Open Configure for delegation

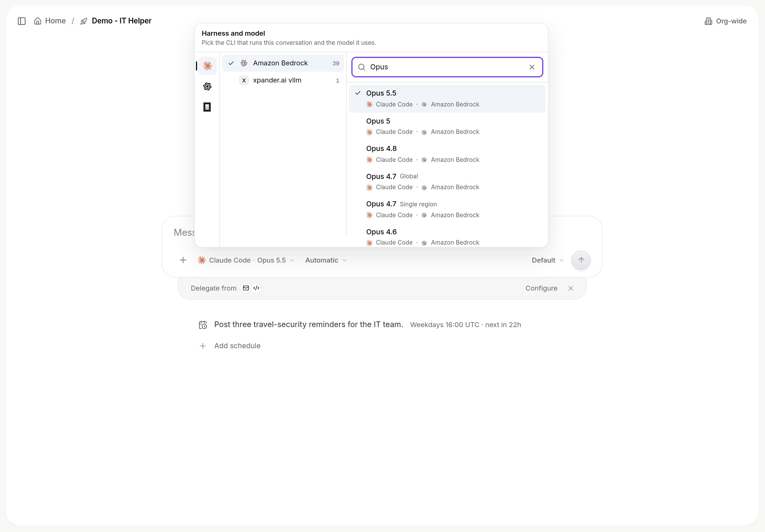[541, 288]
